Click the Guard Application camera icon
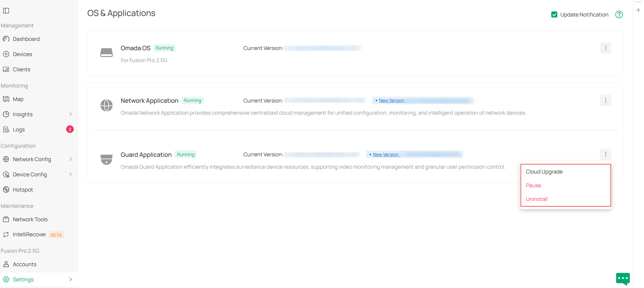This screenshot has height=288, width=644. 107,160
